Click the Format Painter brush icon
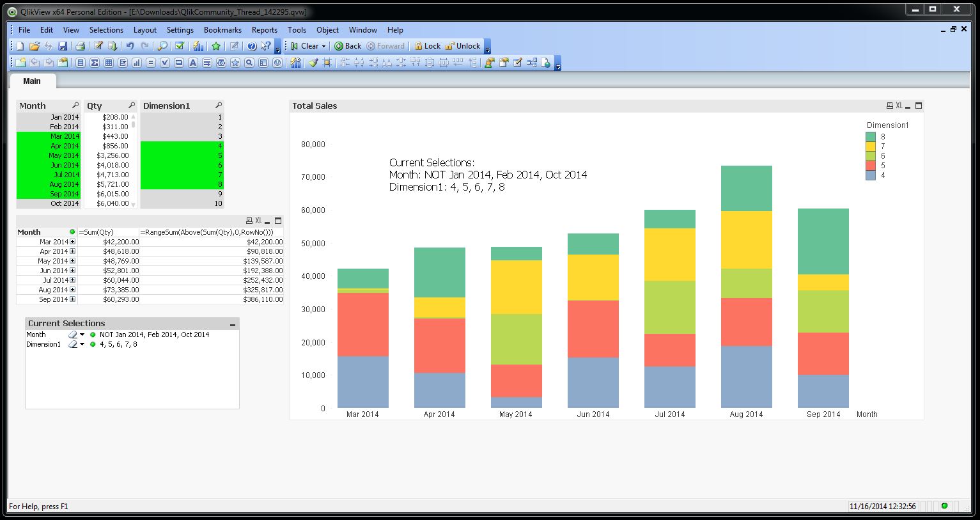Screen dimensions: 980x520 tap(313, 63)
